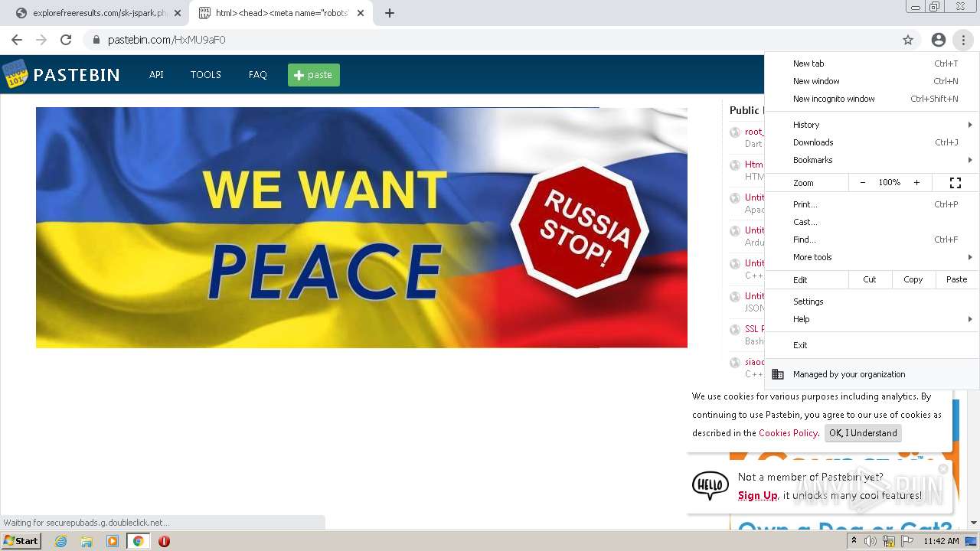Viewport: 980px width, 551px height.
Task: Close the explorefreeresults.com tab
Action: pos(178,13)
